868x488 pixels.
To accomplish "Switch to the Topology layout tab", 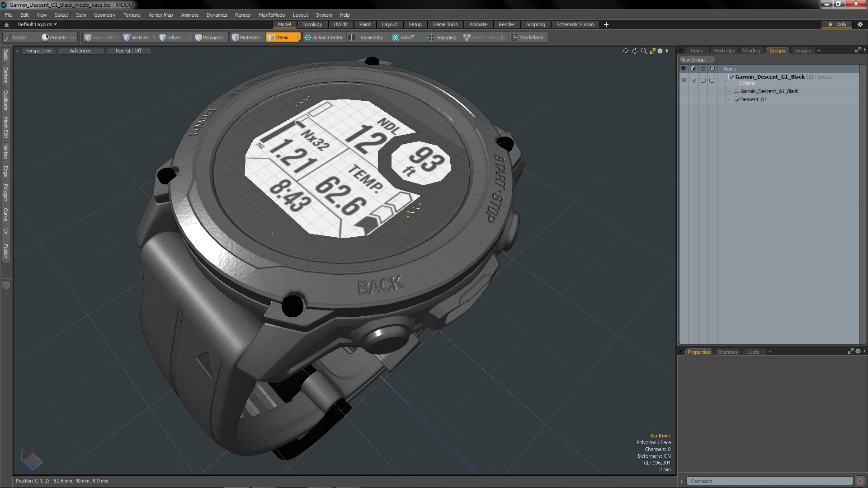I will (x=312, y=24).
